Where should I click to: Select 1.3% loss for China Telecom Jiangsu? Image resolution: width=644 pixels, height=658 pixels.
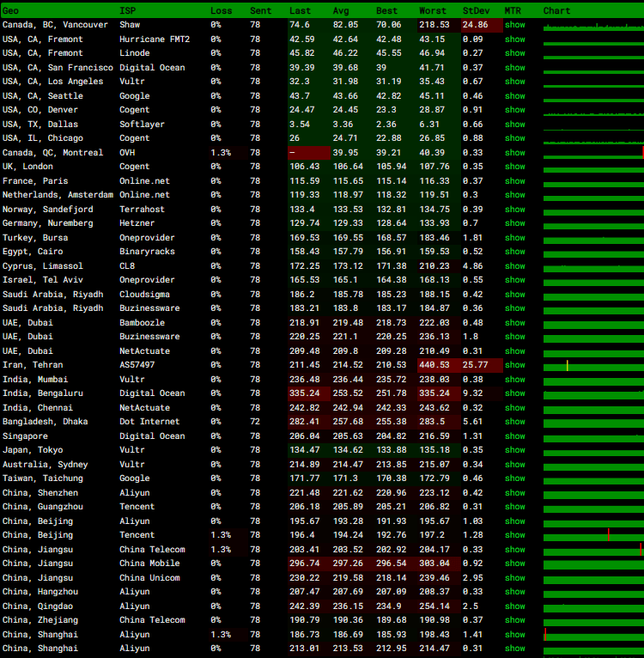click(221, 549)
